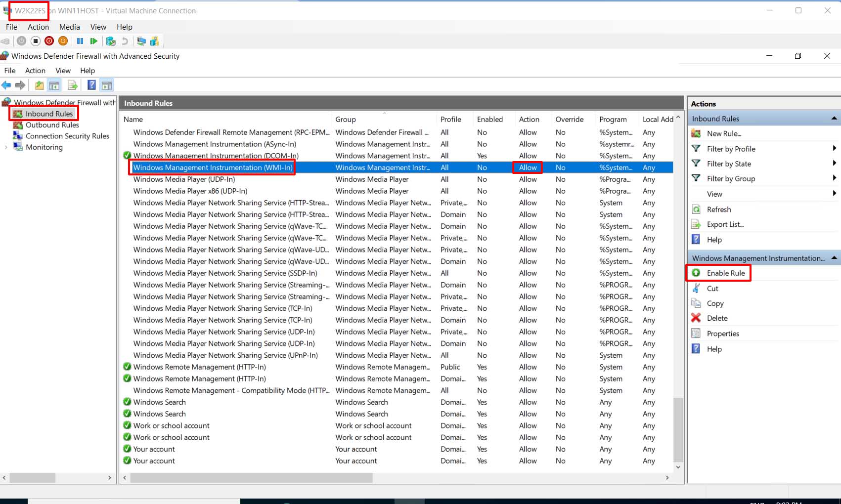Viewport: 841px width, 504px height.
Task: Click the red Shut Down VM icon
Action: pos(49,41)
